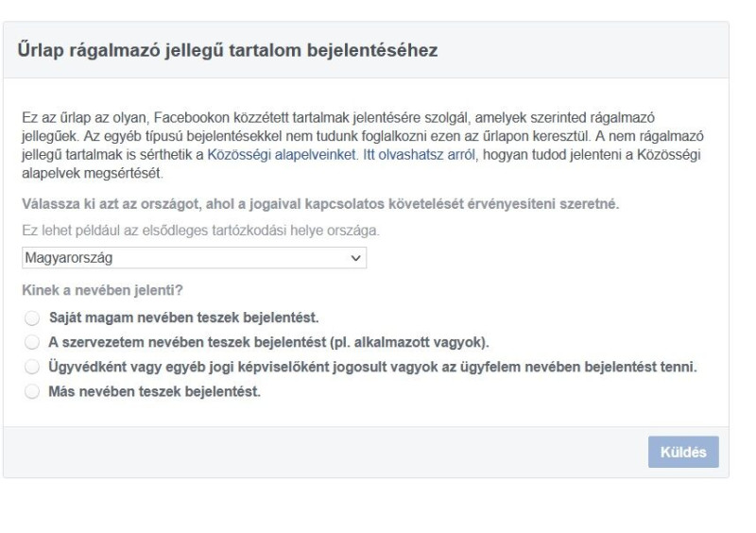Follow the 'Itt olvashatsz arról' link

pos(419,154)
